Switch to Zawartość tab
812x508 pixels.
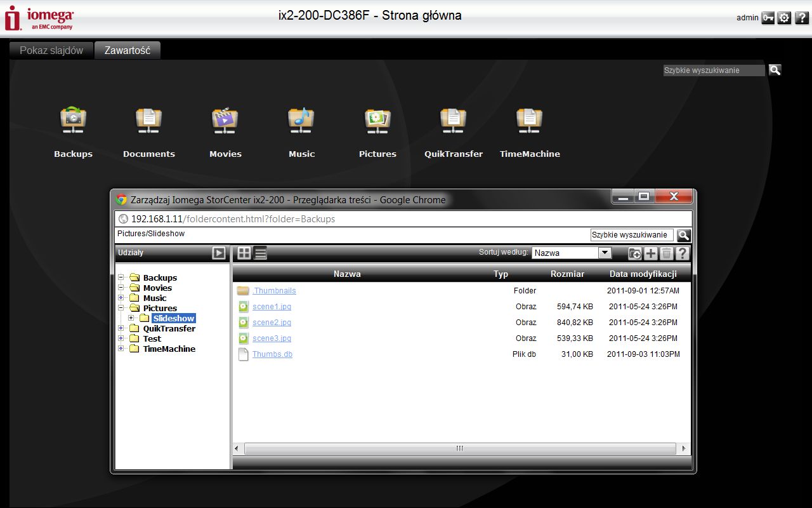(128, 50)
